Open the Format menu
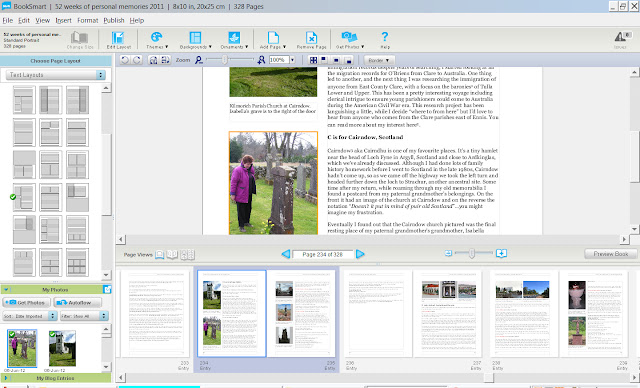 [87, 20]
